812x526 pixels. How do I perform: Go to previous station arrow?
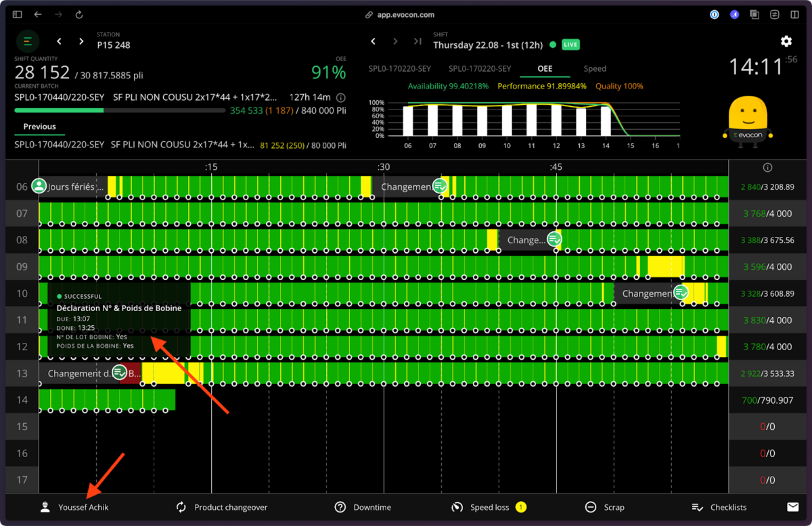pos(60,42)
